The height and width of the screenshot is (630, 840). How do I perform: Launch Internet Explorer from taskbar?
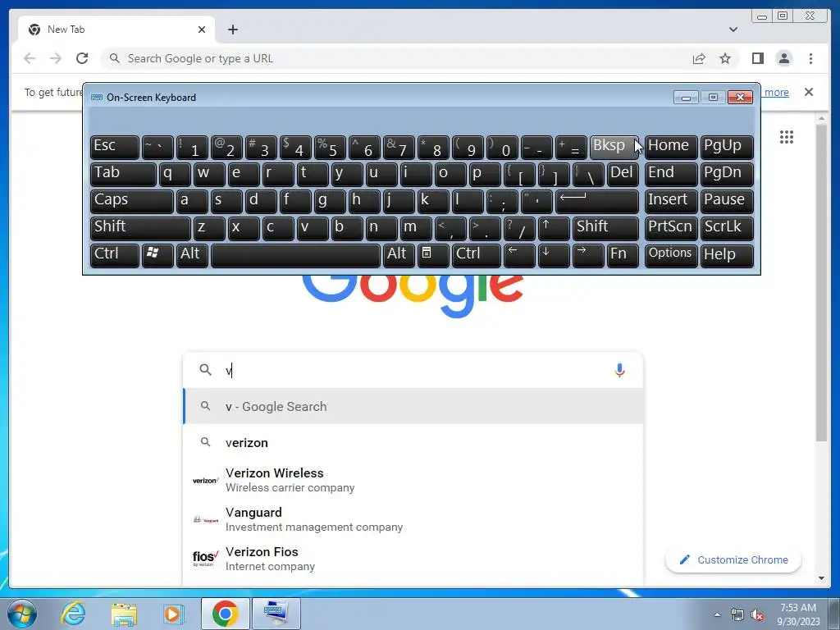pos(73,614)
